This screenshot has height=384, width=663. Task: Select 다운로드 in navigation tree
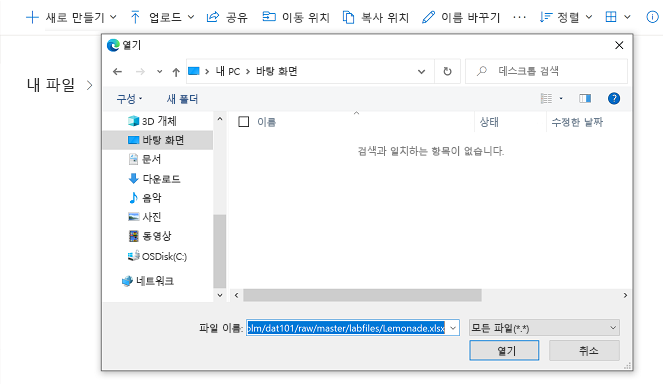coord(154,179)
